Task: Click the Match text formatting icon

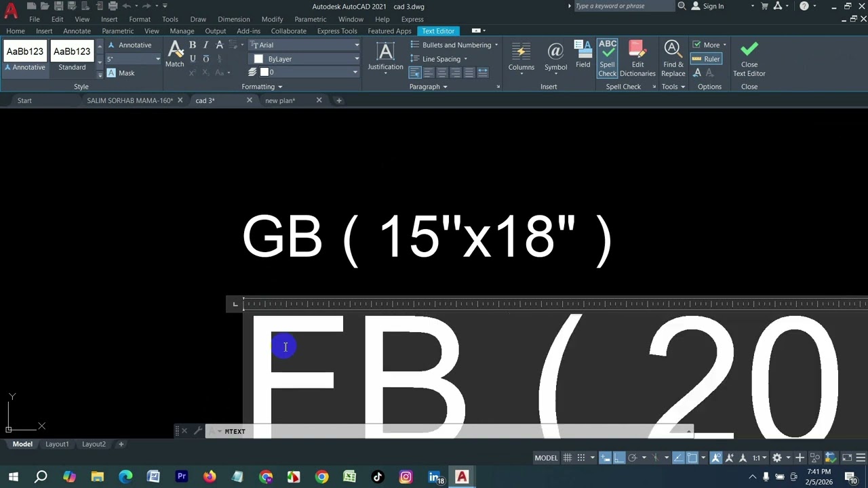Action: coord(175,54)
